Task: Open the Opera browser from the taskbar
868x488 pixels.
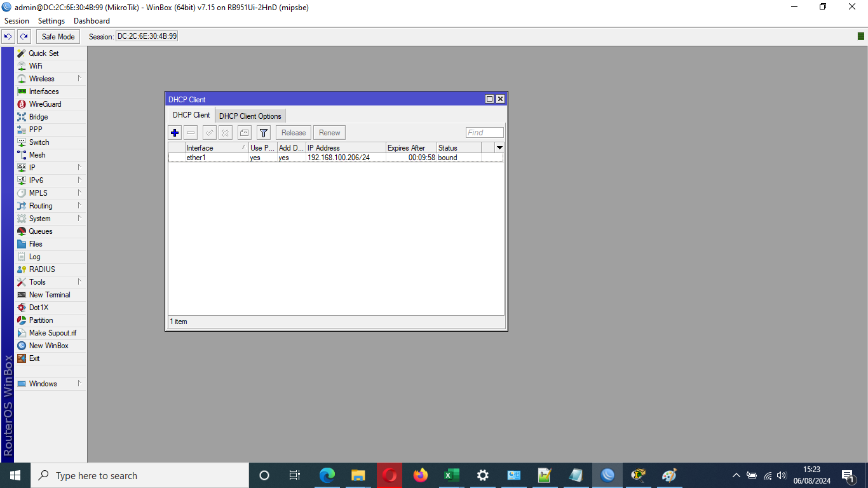Action: click(390, 475)
